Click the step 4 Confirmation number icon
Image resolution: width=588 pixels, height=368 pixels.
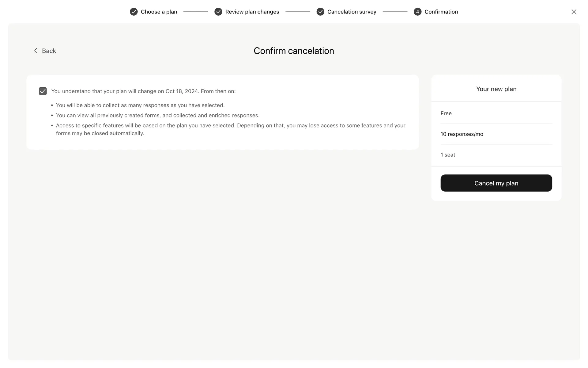417,12
